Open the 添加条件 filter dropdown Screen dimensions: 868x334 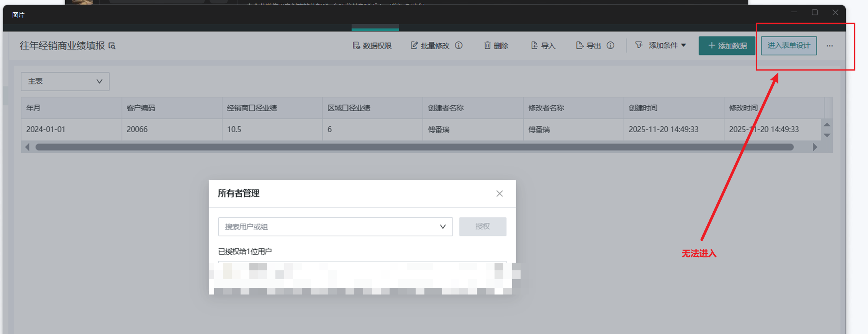click(x=660, y=45)
